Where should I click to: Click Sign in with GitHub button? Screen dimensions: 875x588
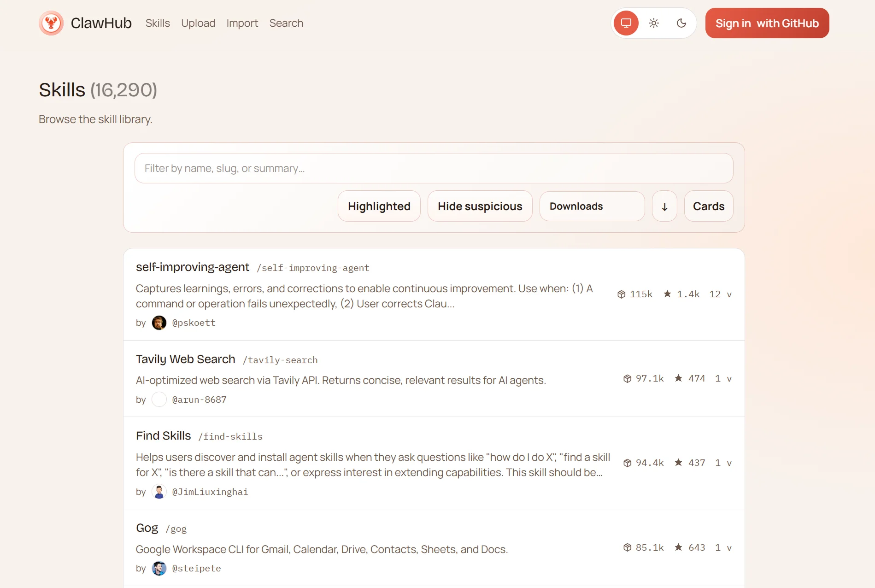click(767, 23)
